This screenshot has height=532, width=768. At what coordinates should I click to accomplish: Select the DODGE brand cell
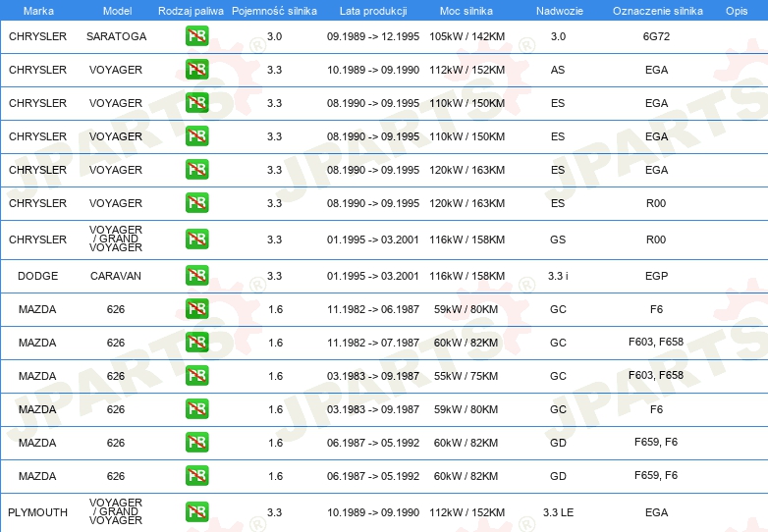click(37, 276)
